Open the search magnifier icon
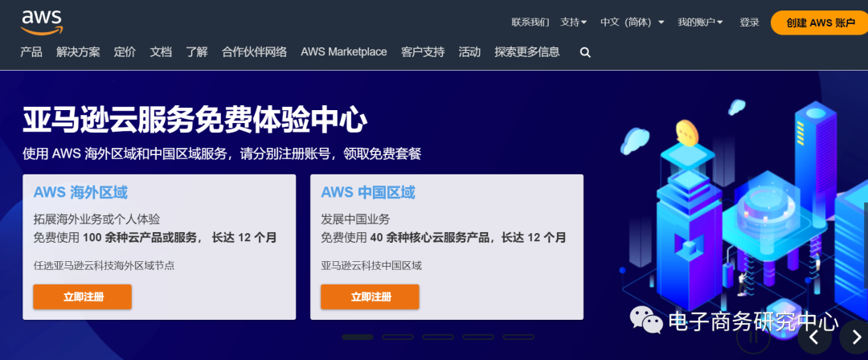Screen dimensions: 868x360 (x=585, y=52)
